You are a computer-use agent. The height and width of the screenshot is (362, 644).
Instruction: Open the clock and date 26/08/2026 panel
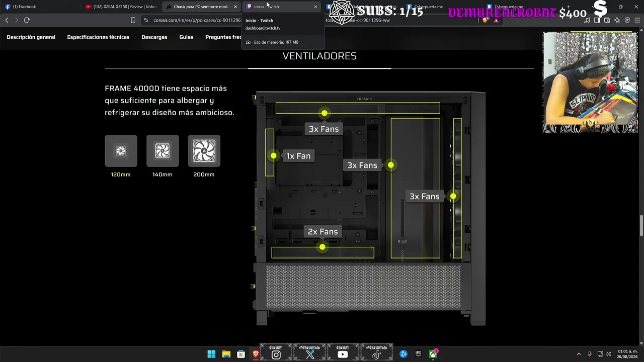(627, 354)
